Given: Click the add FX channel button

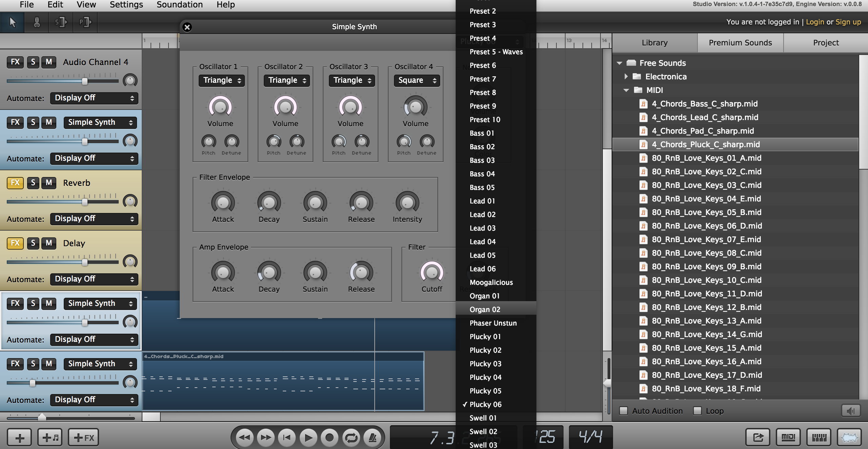Looking at the screenshot, I should tap(83, 437).
